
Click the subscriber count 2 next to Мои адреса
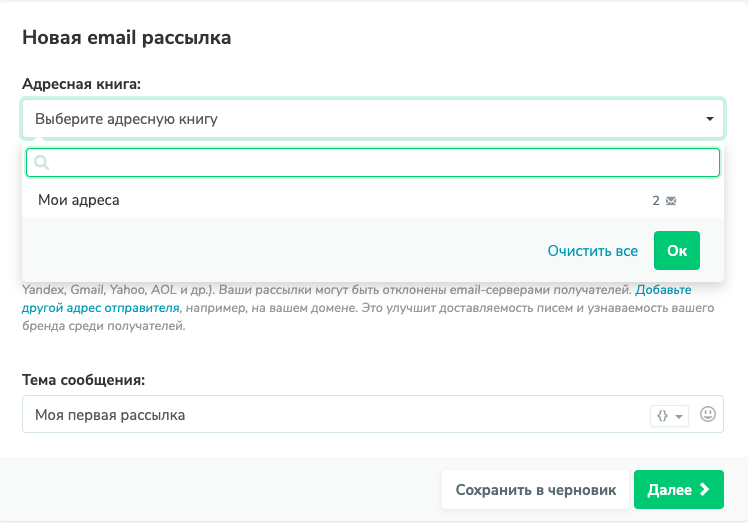tap(656, 200)
